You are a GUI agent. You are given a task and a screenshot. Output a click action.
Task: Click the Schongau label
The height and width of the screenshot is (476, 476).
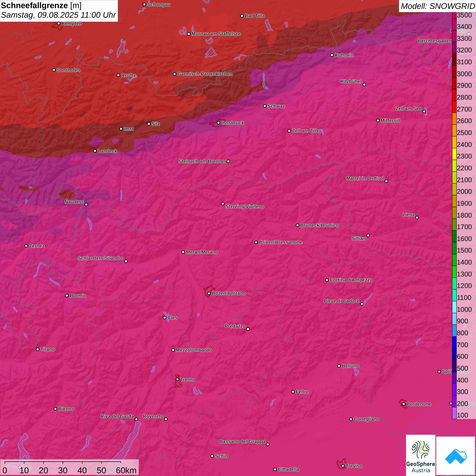(158, 4)
